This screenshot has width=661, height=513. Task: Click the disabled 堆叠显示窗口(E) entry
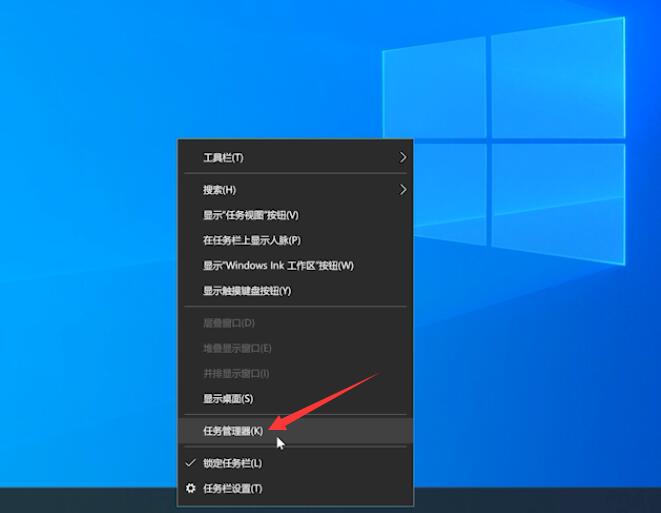[237, 348]
